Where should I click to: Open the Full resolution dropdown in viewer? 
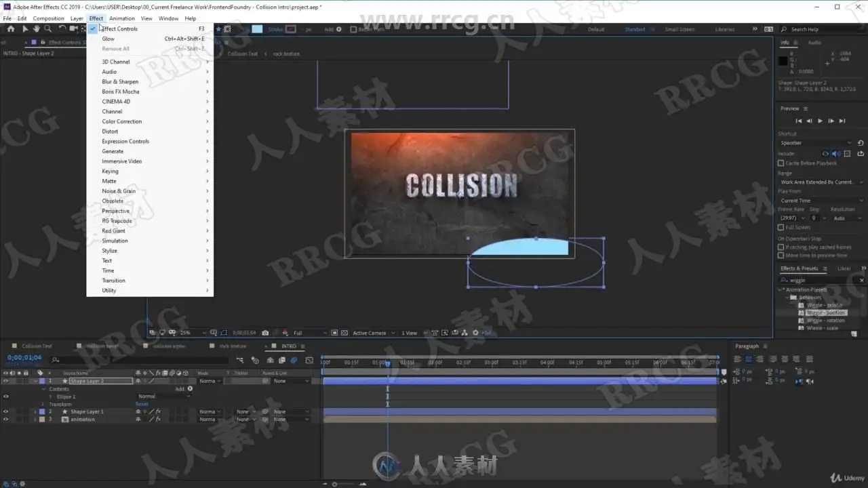(x=309, y=333)
